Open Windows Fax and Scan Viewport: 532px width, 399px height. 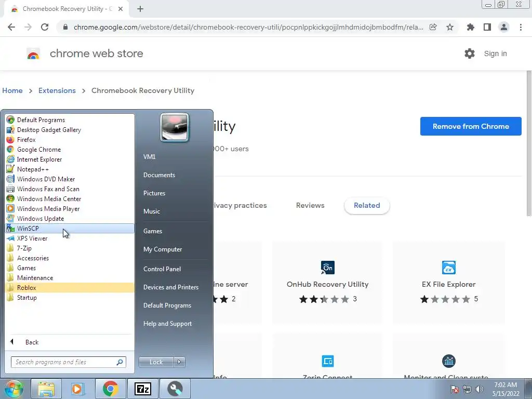70,189
